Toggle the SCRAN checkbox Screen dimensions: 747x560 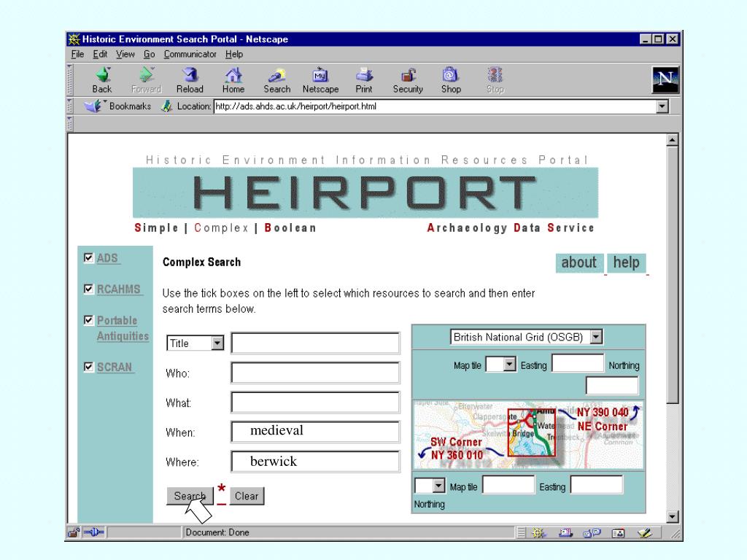tap(88, 367)
